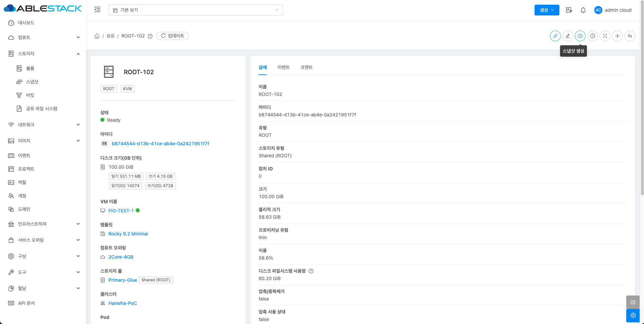Switch to the 코멘트 tab

tap(306, 67)
